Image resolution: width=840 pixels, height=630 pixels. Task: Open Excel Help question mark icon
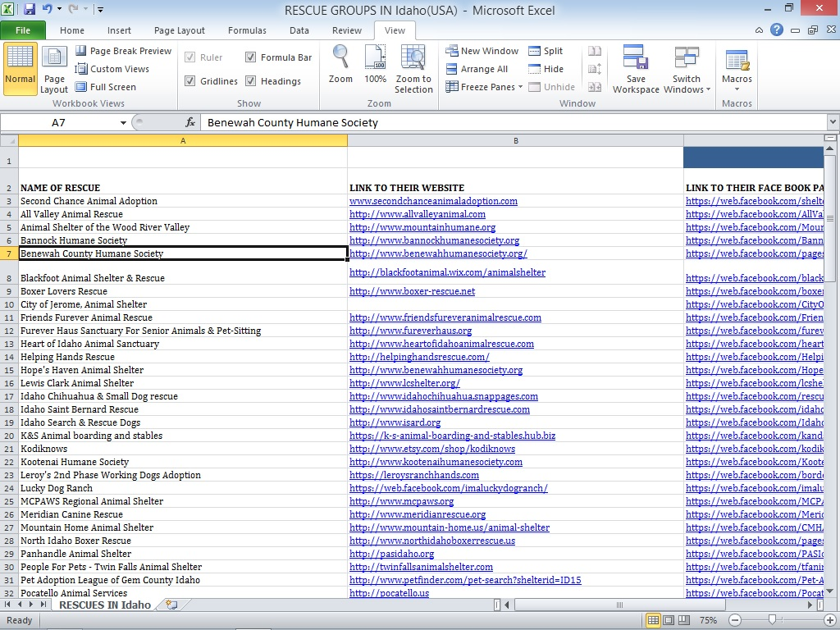pyautogui.click(x=777, y=30)
